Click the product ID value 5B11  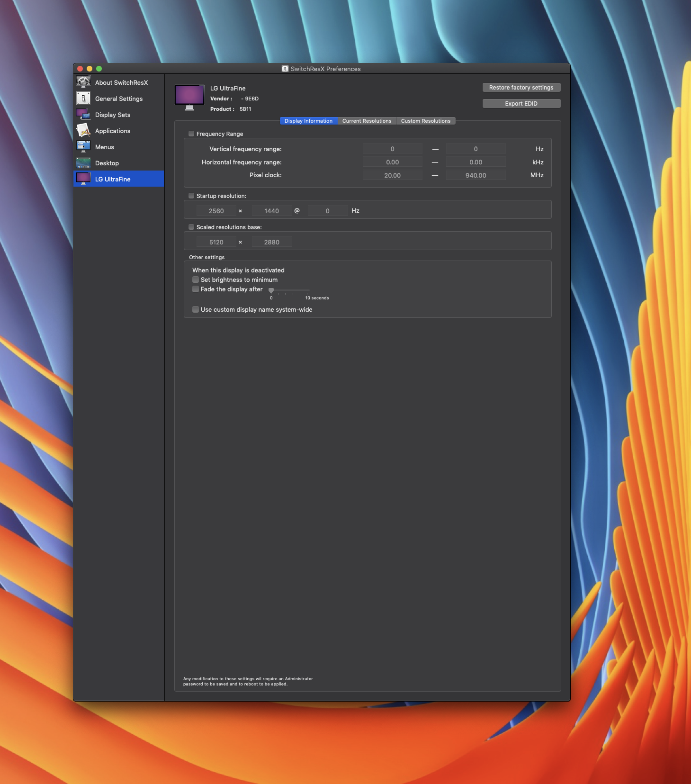(x=245, y=109)
